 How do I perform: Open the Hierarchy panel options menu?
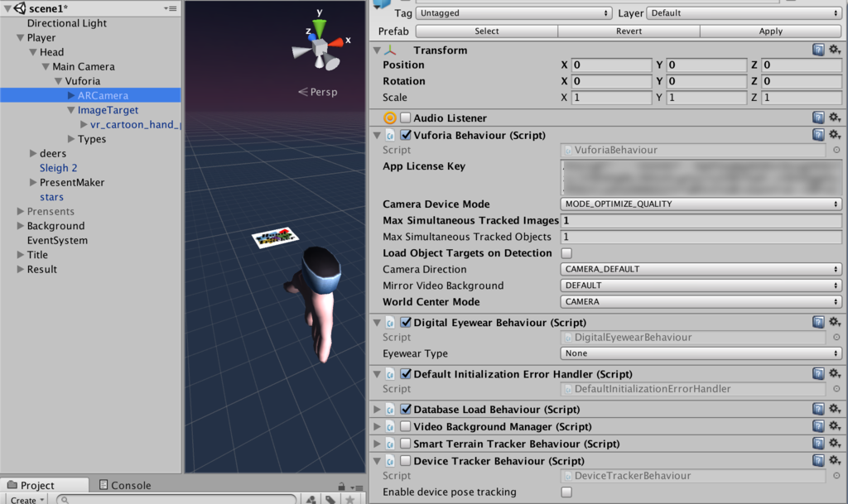point(171,8)
